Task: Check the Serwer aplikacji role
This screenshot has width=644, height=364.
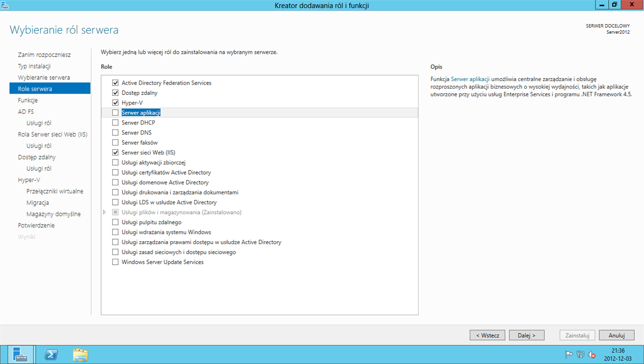Action: pyautogui.click(x=115, y=113)
